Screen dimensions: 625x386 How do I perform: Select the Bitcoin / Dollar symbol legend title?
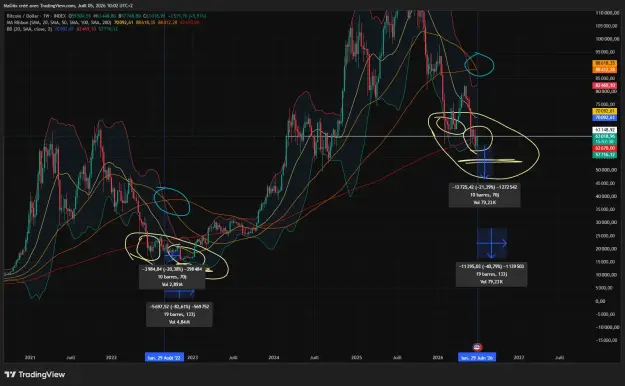coord(36,16)
